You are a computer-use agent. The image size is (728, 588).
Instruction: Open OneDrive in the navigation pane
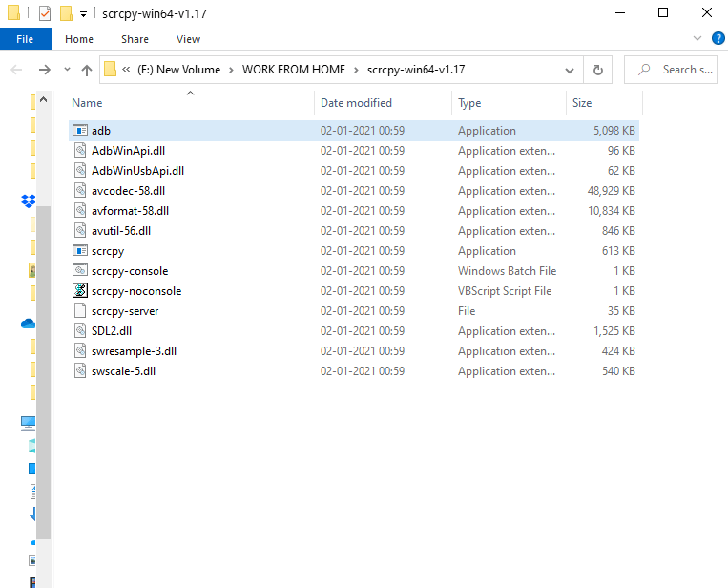tap(29, 324)
